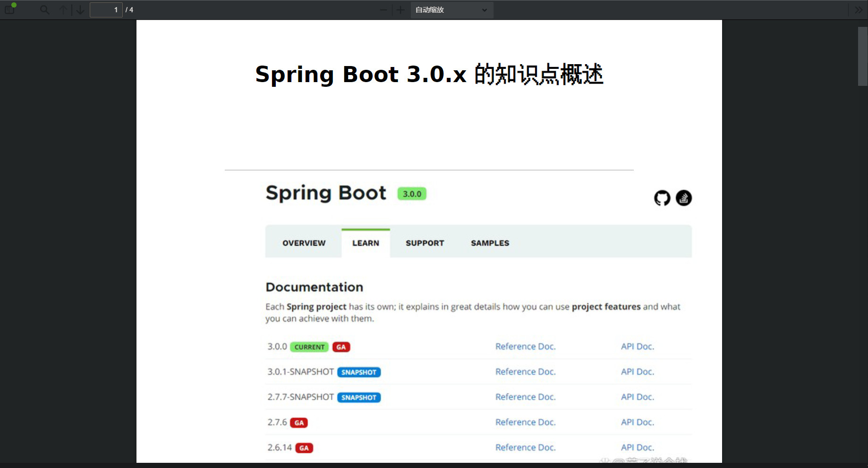Click the title Spring Boot 3.0.x 的知识点概述

tap(429, 75)
